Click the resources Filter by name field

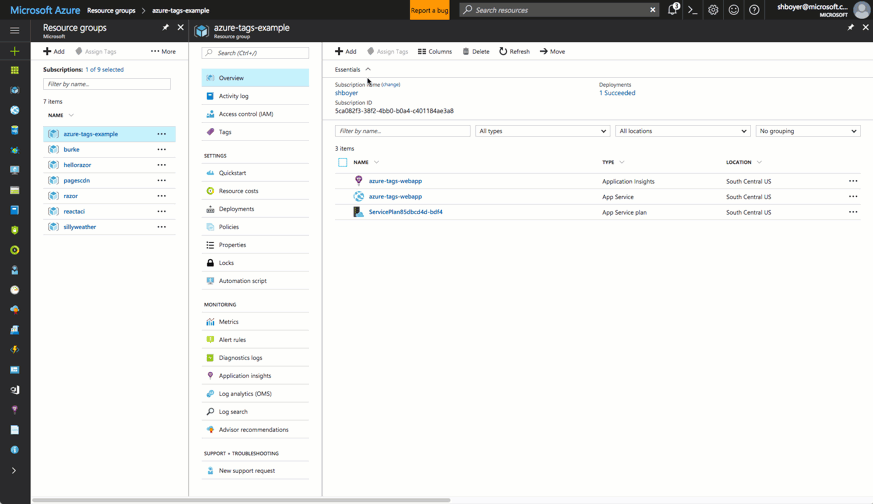click(x=403, y=131)
